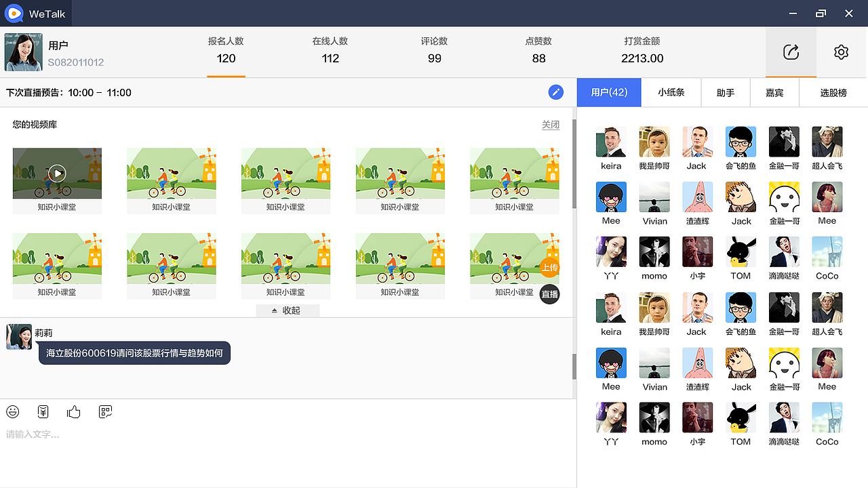Open the emoji picker icon

(x=13, y=411)
